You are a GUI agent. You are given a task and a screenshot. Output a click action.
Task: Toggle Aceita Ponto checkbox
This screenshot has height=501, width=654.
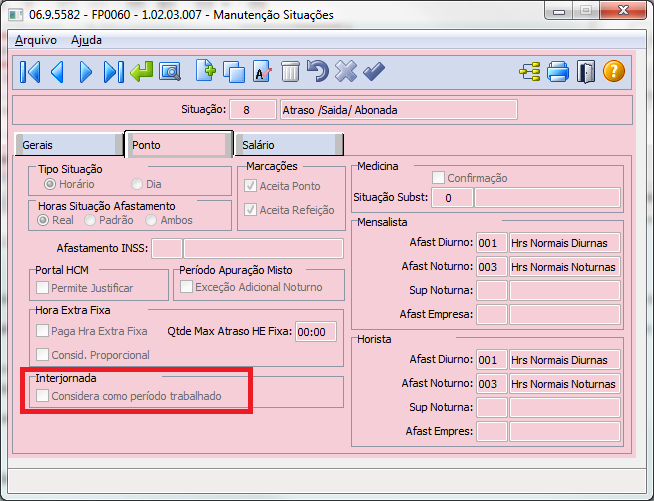(250, 186)
